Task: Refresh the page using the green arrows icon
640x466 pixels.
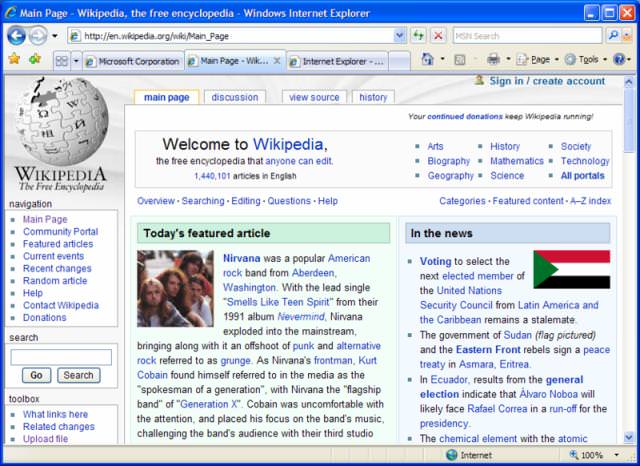Action: coord(418,36)
